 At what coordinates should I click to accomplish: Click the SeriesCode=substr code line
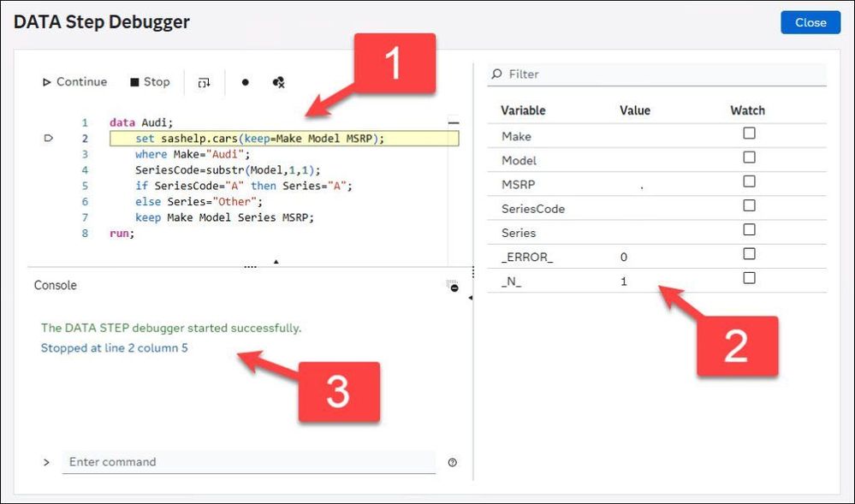(x=228, y=170)
